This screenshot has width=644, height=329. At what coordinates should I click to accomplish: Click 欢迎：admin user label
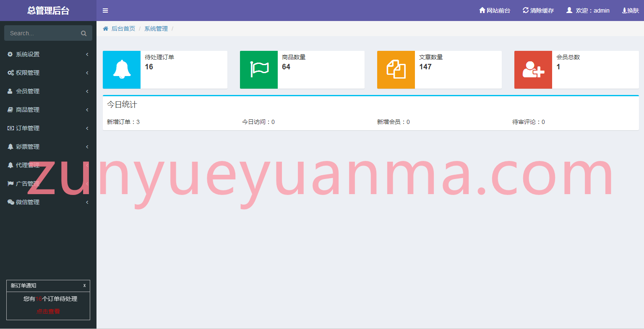point(593,11)
